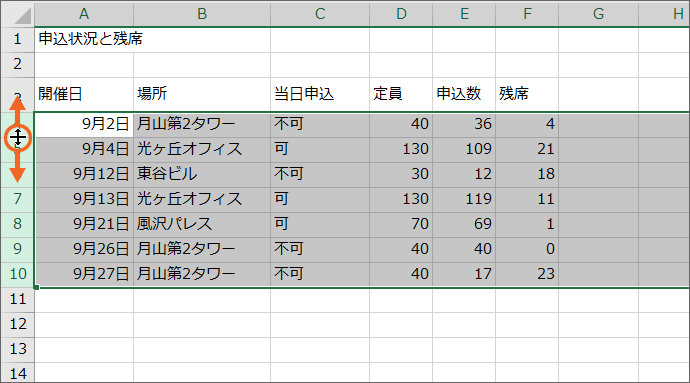
Task: Select column F header
Action: 527,14
